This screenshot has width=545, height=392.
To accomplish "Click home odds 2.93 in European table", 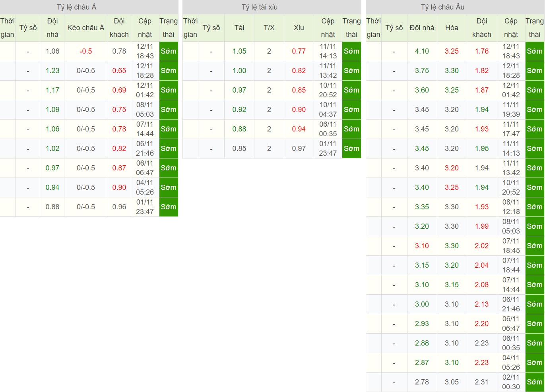I will coord(422,324).
